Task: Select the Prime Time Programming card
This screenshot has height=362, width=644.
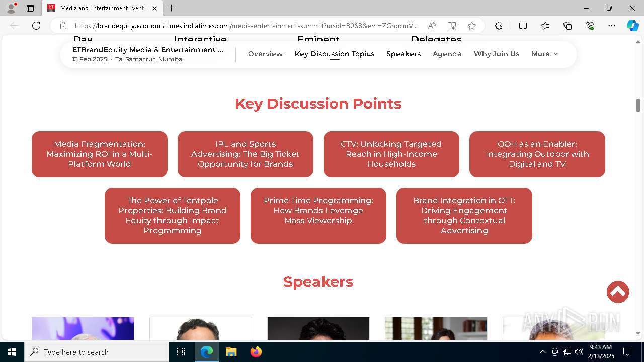Action: point(318,216)
